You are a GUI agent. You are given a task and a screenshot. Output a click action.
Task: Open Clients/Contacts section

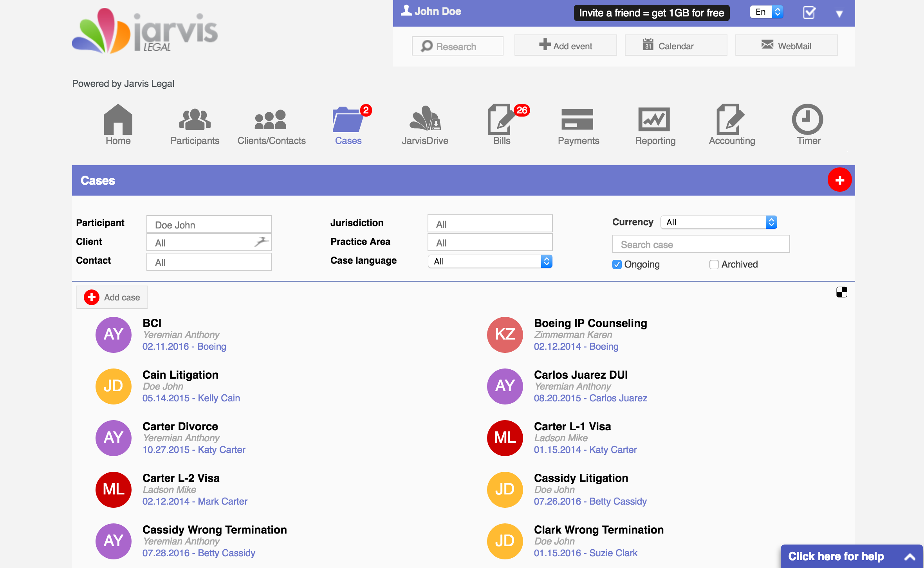coord(272,125)
